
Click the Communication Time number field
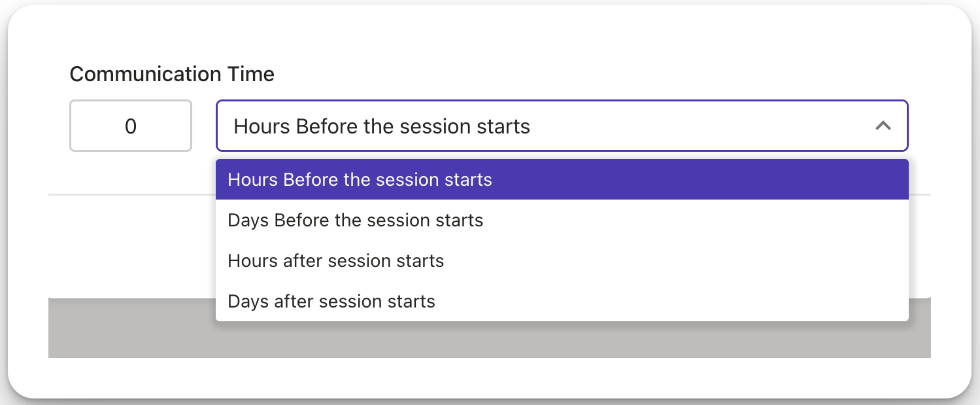pyautogui.click(x=131, y=126)
